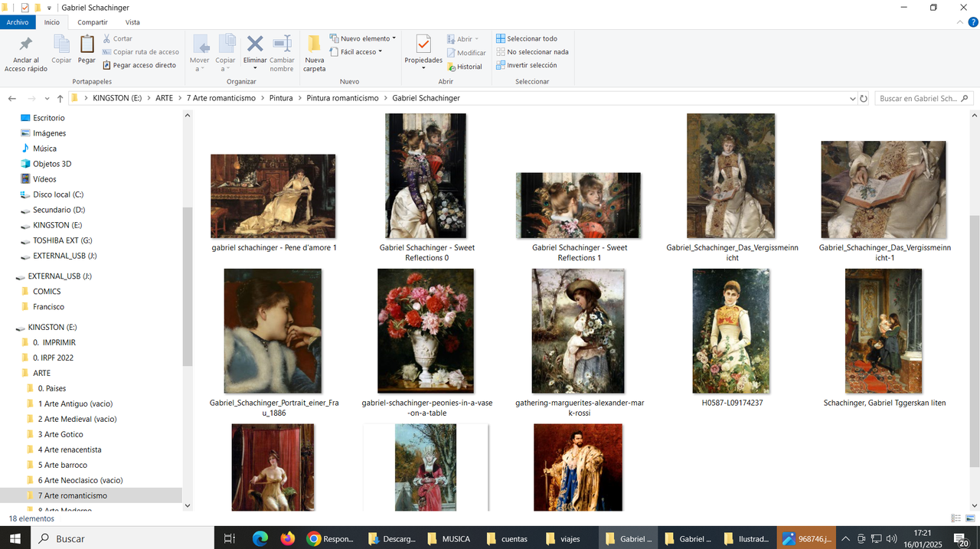980x549 pixels.
Task: Click the Cambiar nombre icon
Action: (282, 44)
